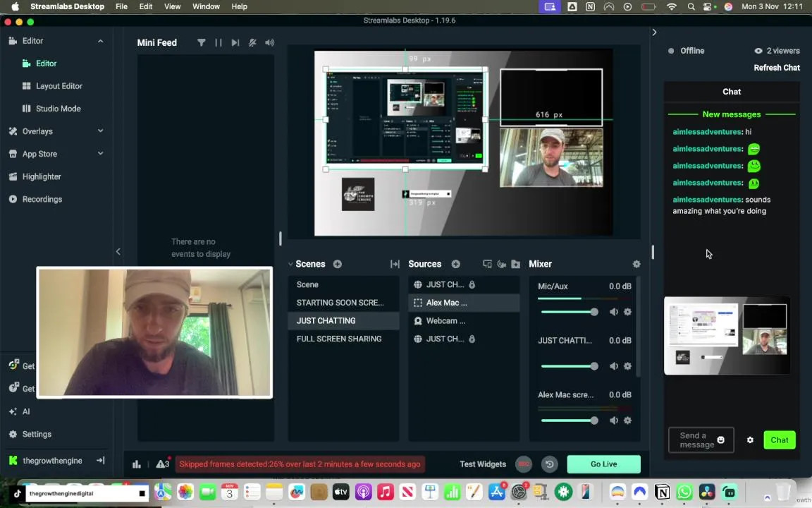Adjust the JUST CHATTI... volume slider
The image size is (812, 508).
(x=570, y=366)
